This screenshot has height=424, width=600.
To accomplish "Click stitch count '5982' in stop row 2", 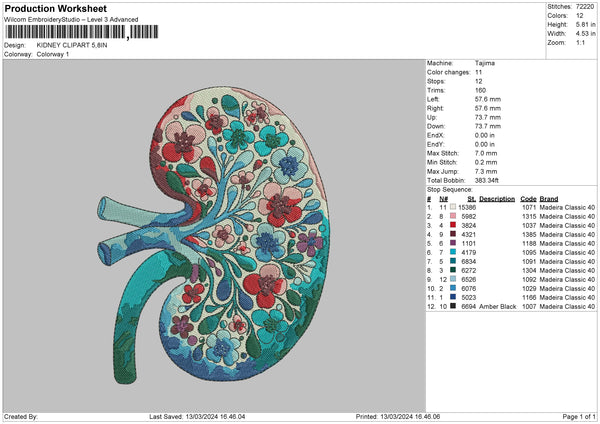I will [x=469, y=216].
